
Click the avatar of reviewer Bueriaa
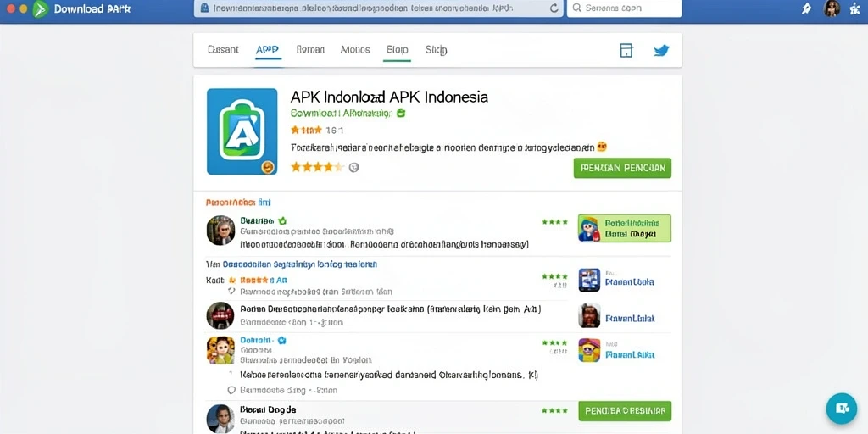pos(221,231)
